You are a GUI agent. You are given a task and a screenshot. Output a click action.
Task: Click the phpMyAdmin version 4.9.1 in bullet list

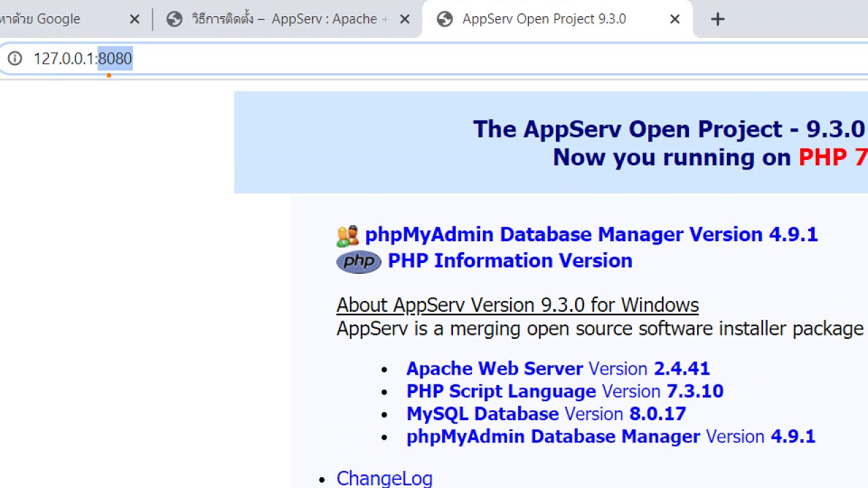pos(793,436)
